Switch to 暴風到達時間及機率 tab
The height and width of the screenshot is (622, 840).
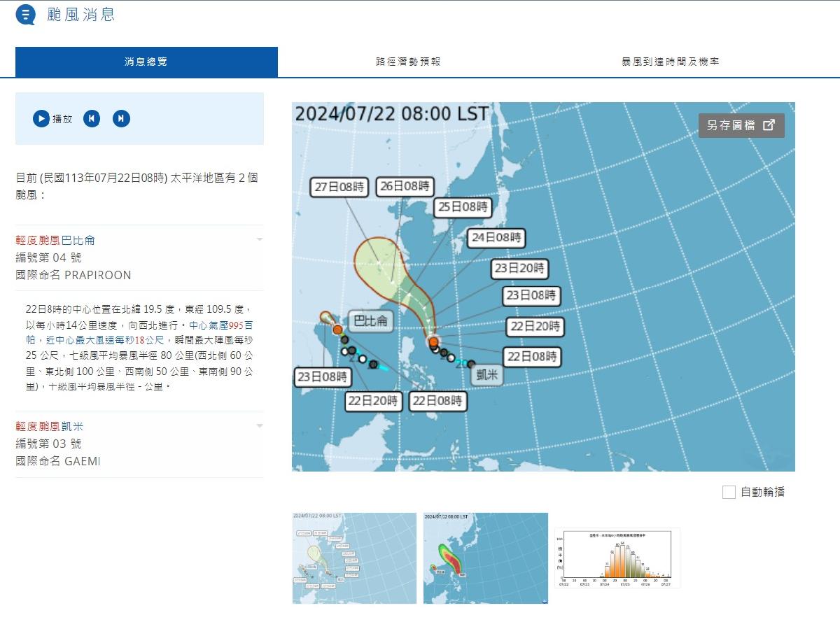click(670, 62)
